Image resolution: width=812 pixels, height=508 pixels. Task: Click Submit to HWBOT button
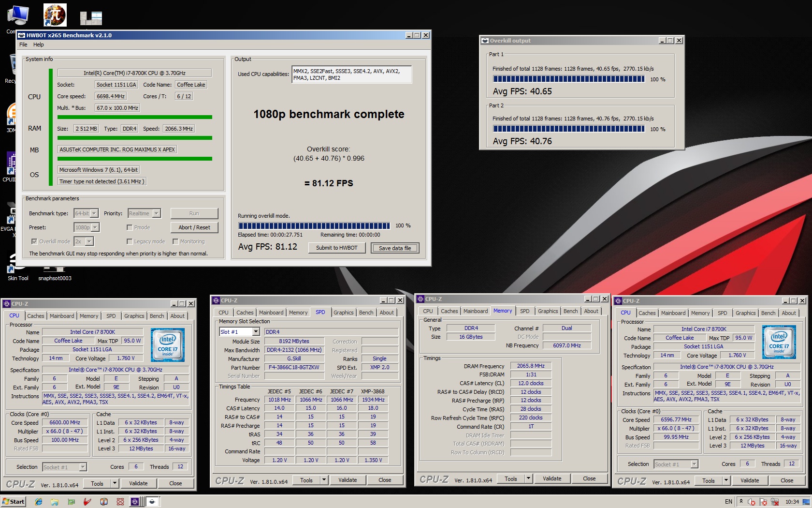(337, 248)
